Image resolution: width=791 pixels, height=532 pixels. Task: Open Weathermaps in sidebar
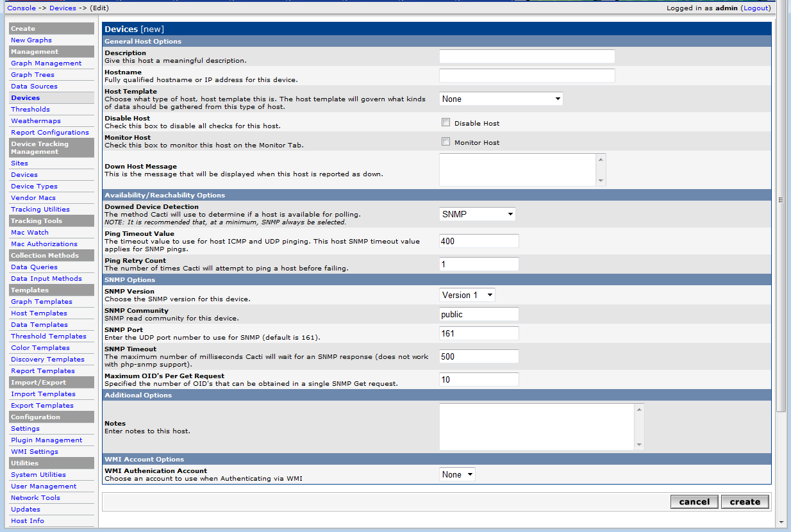coord(36,121)
